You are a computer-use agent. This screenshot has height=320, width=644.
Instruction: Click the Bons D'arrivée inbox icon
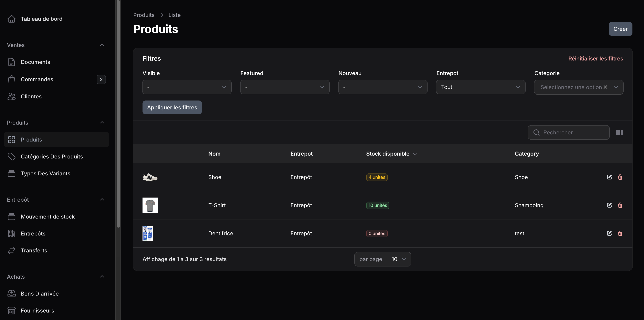point(12,293)
